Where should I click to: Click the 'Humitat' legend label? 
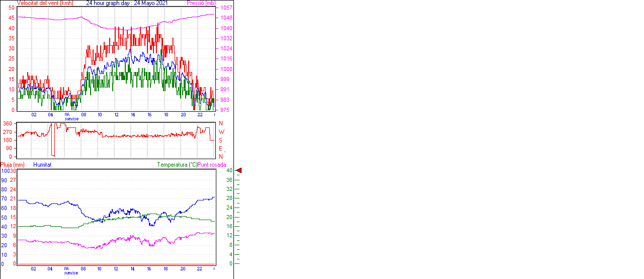tap(42, 165)
